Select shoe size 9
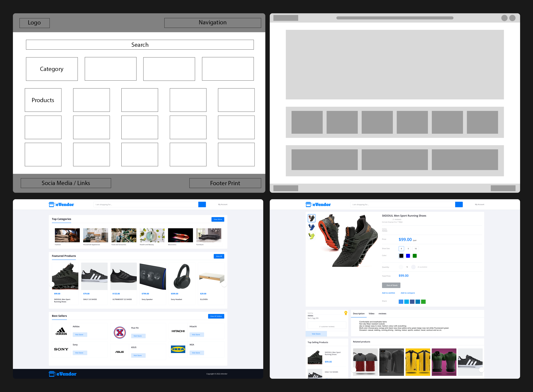This screenshot has height=392, width=533. click(x=408, y=249)
